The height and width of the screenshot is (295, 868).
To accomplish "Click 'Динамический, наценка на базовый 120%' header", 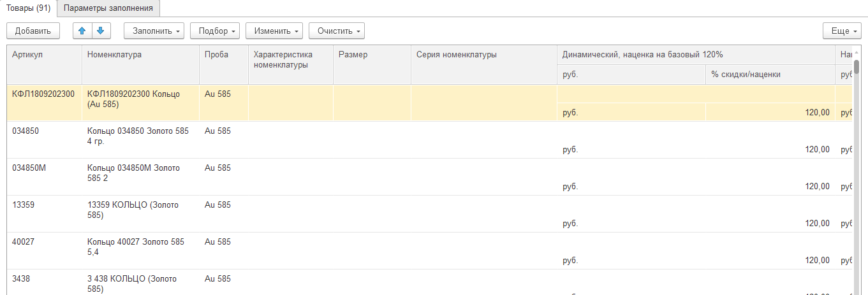I will (x=696, y=55).
